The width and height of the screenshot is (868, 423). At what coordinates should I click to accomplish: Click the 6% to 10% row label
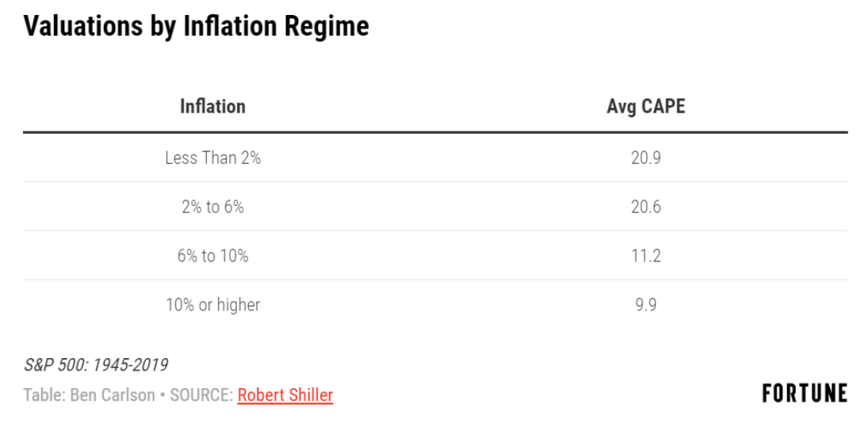(212, 256)
